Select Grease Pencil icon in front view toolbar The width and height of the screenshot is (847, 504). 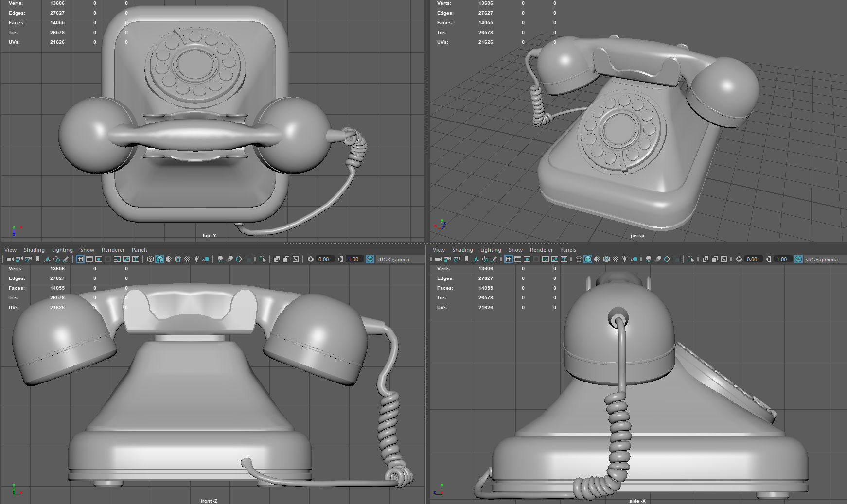click(x=66, y=259)
